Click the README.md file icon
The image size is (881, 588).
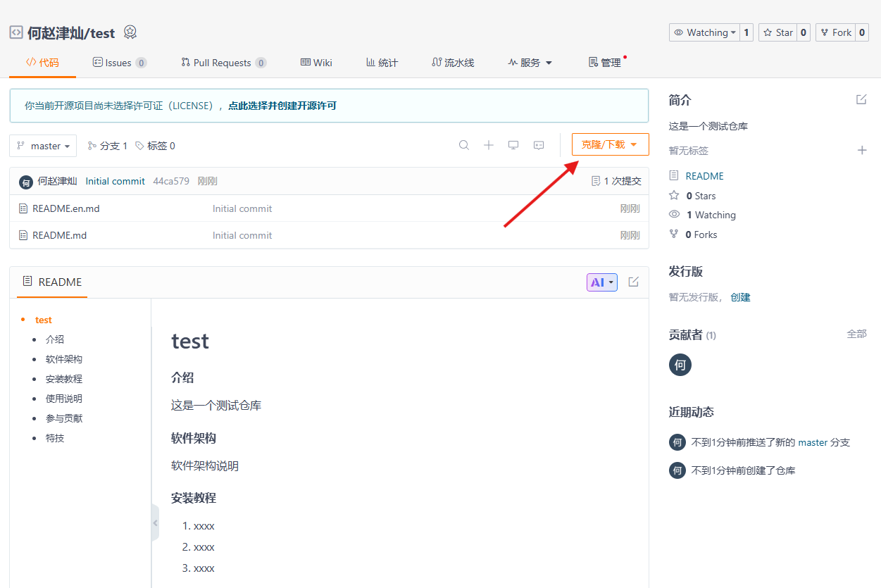[x=23, y=235]
